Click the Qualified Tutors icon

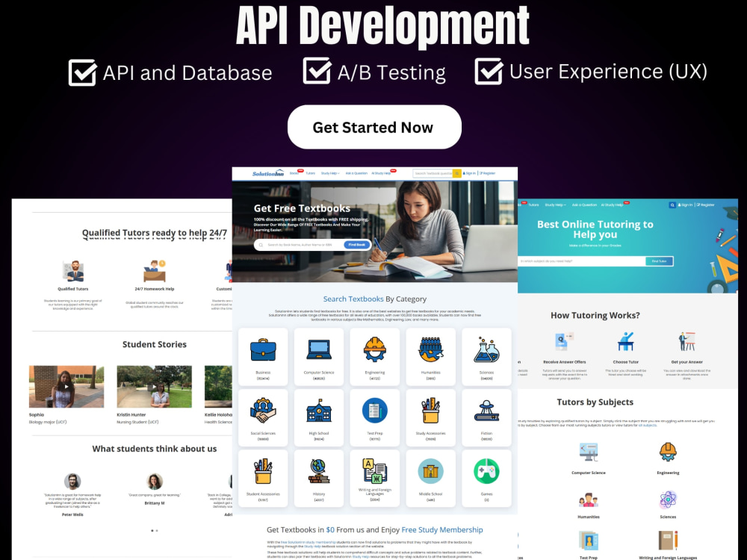(73, 271)
